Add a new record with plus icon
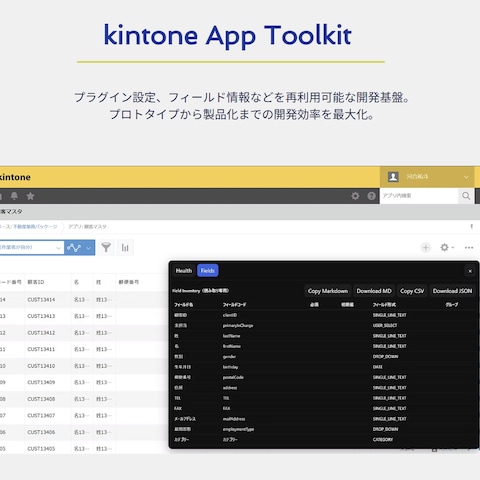480x480 pixels. [426, 248]
